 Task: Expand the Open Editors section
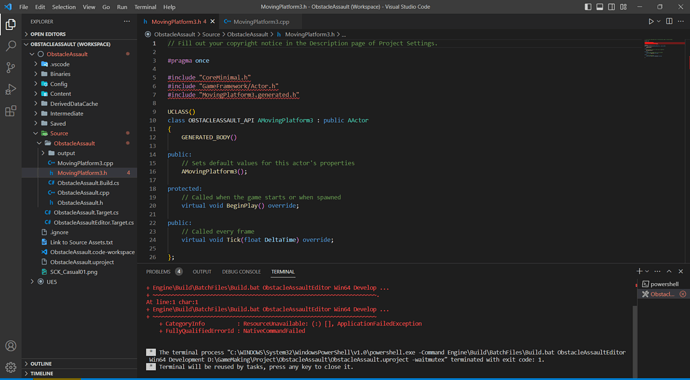pyautogui.click(x=79, y=34)
